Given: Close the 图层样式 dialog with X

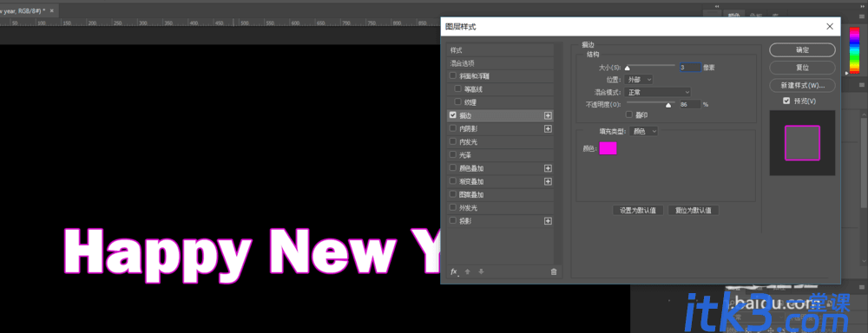Looking at the screenshot, I should coord(829,26).
